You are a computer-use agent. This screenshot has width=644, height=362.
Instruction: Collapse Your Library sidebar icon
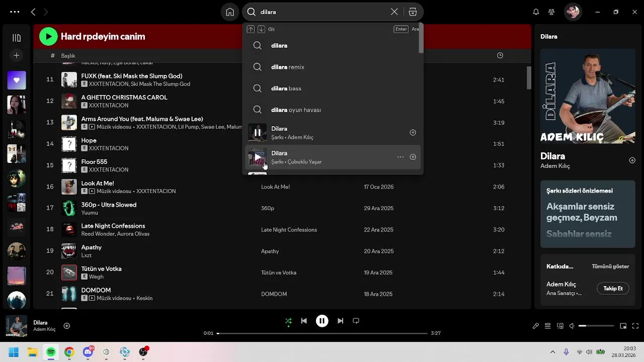(x=17, y=38)
